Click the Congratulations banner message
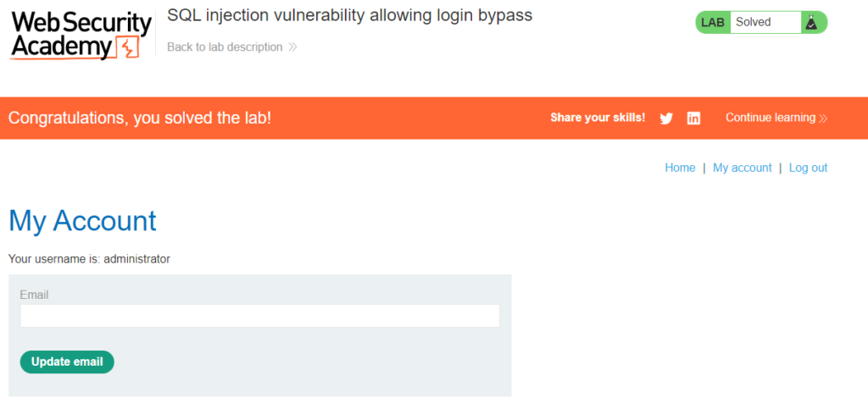Screen dimensions: 868x403 tap(140, 118)
